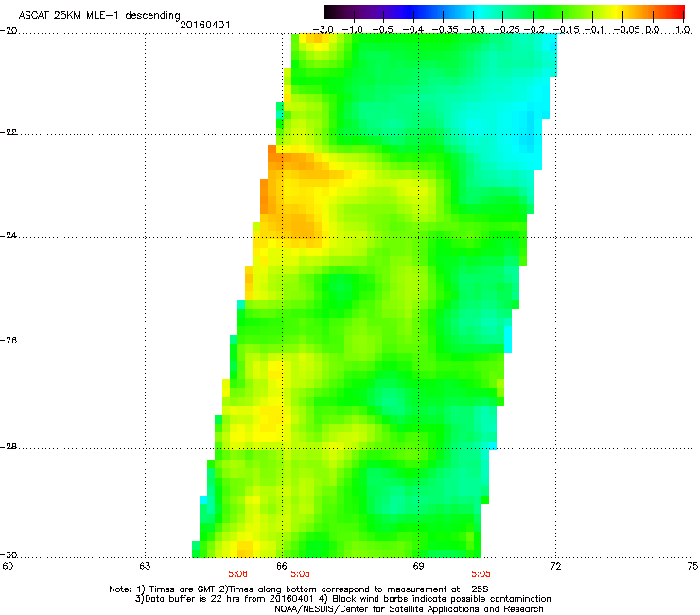Click the '63' longitude axis label
This screenshot has width=700, height=615.
click(x=145, y=566)
